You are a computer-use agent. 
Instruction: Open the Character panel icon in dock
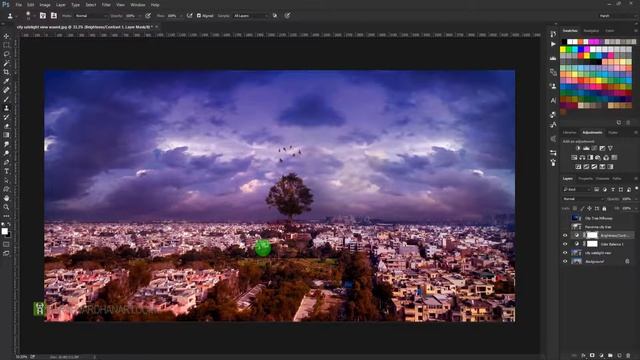(x=553, y=100)
